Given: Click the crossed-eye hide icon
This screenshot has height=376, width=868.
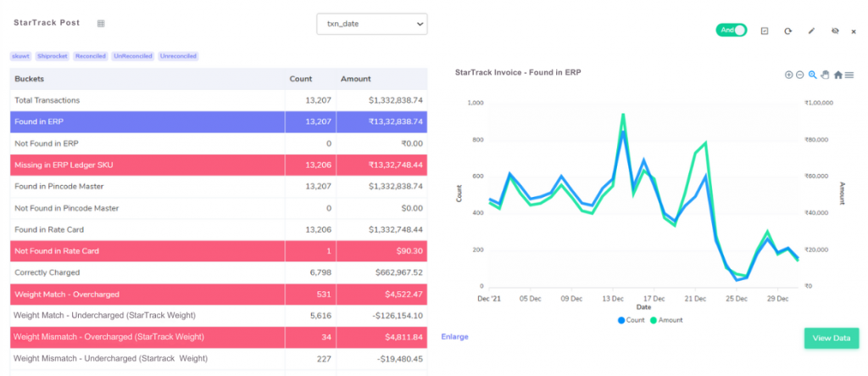Looking at the screenshot, I should pos(835,31).
